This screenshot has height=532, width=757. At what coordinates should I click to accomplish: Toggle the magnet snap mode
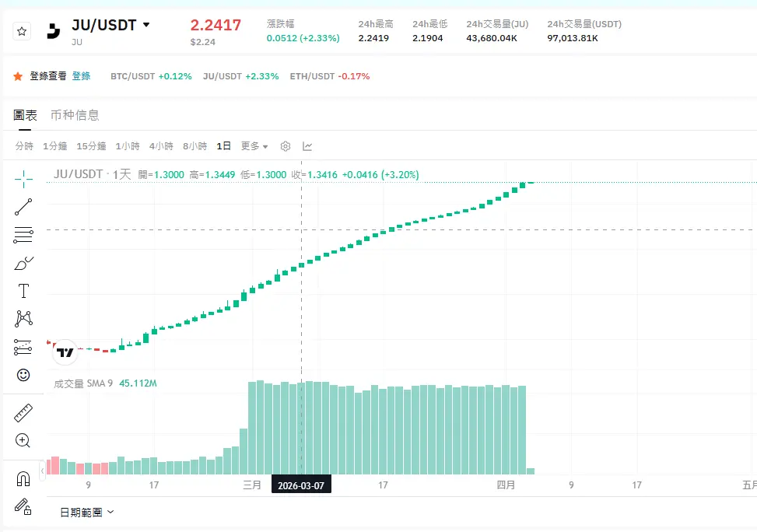23,478
